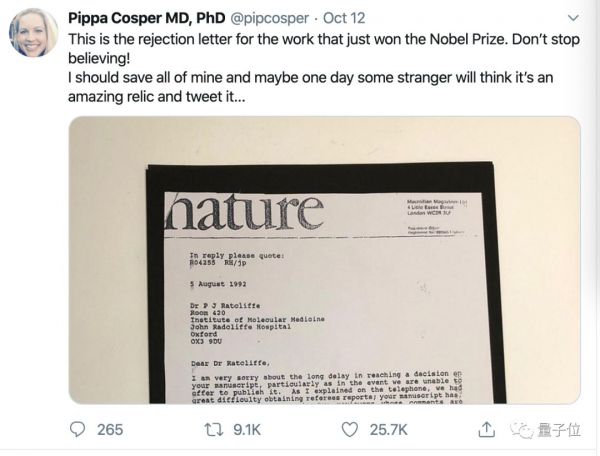Open the attached rejection letter photo
Image resolution: width=600 pixels, height=456 pixels.
point(324,260)
